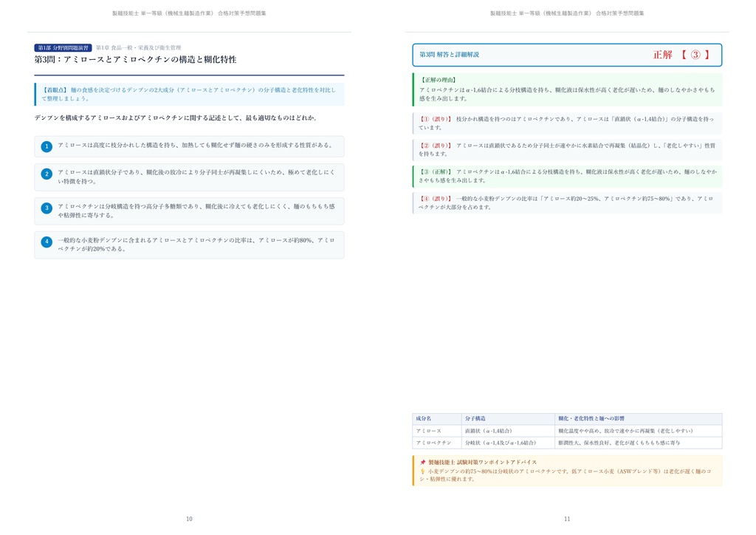Click the 【正解の理由】 heading
756x535 pixels.
pos(439,80)
